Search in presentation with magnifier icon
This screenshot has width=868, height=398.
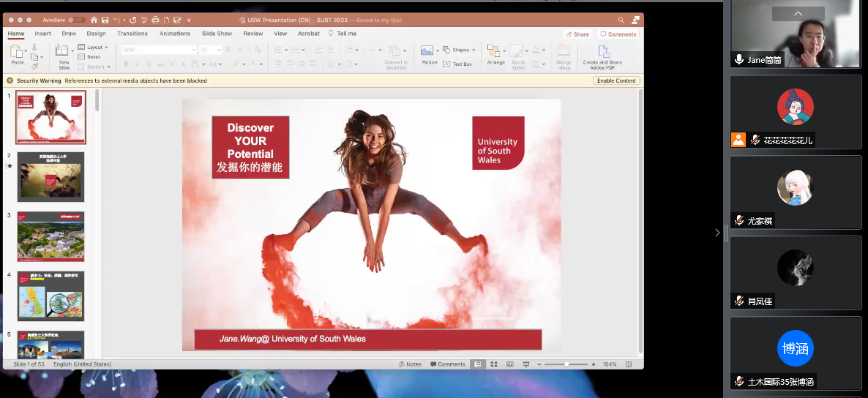621,20
